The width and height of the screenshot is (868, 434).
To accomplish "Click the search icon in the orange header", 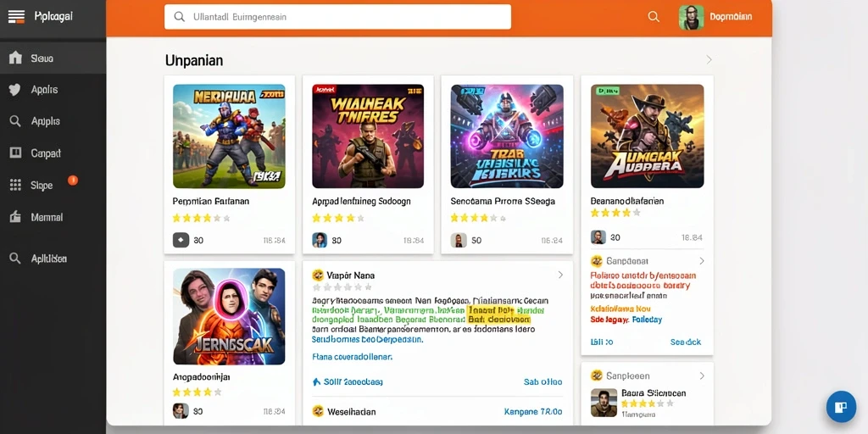I will (x=654, y=17).
